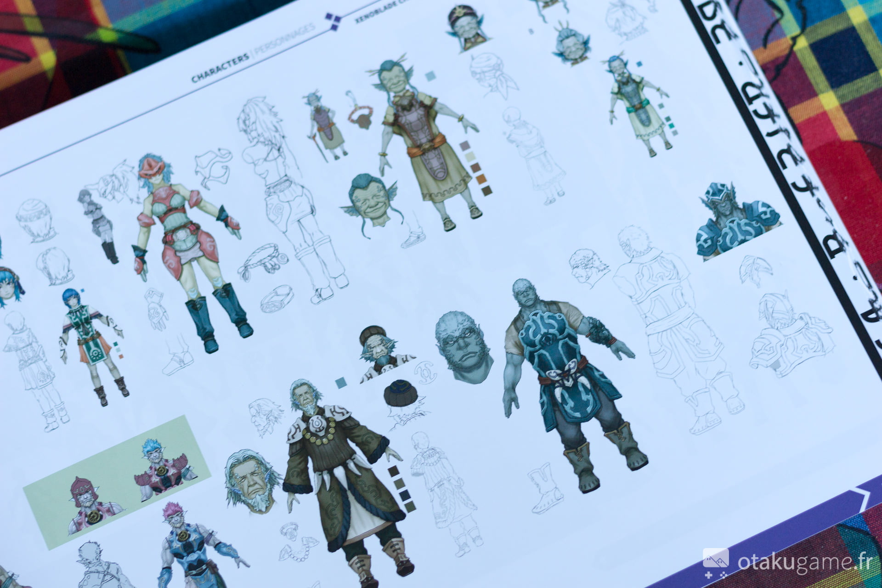Select the pink-haired warrior in blue armor
Screen dimensions: 882x588
(197, 546)
